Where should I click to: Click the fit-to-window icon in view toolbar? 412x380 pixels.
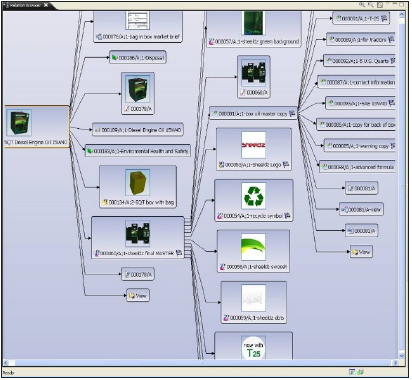380,5
